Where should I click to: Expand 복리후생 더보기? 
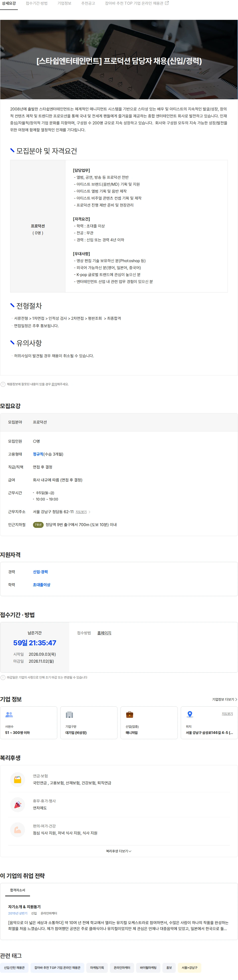(x=119, y=851)
